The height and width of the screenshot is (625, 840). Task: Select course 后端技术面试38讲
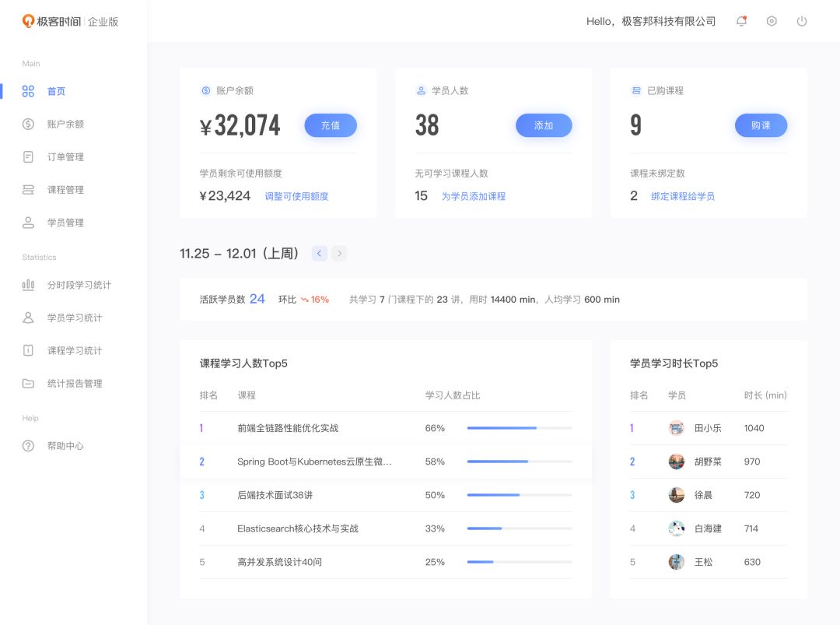275,495
